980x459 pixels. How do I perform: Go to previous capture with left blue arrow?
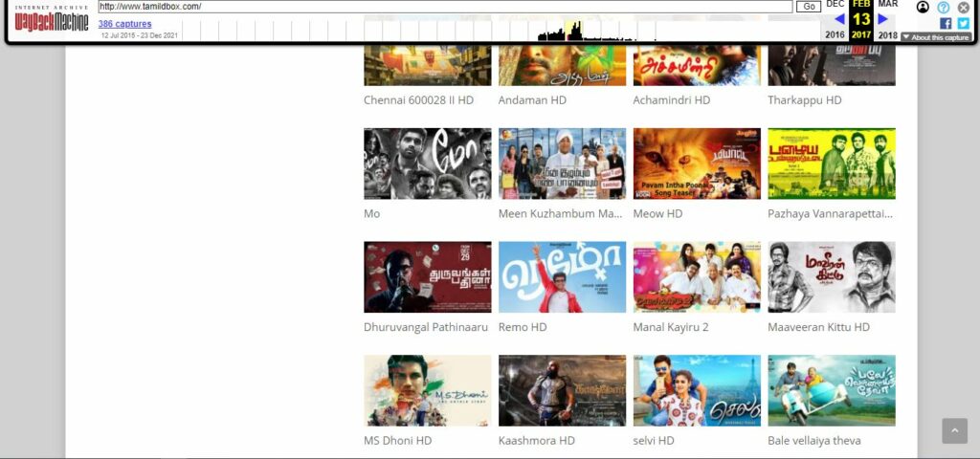pos(839,19)
